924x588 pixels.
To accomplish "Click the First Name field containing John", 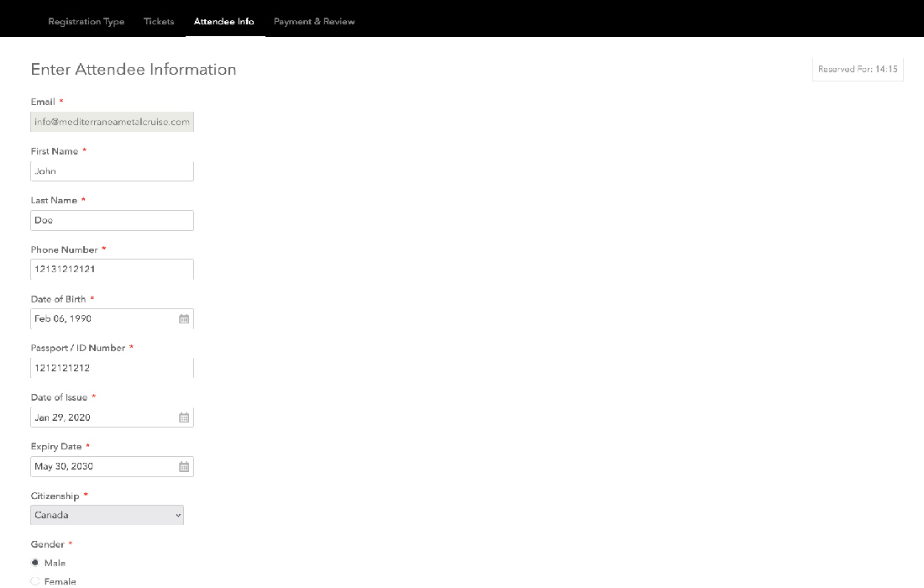I will click(112, 171).
